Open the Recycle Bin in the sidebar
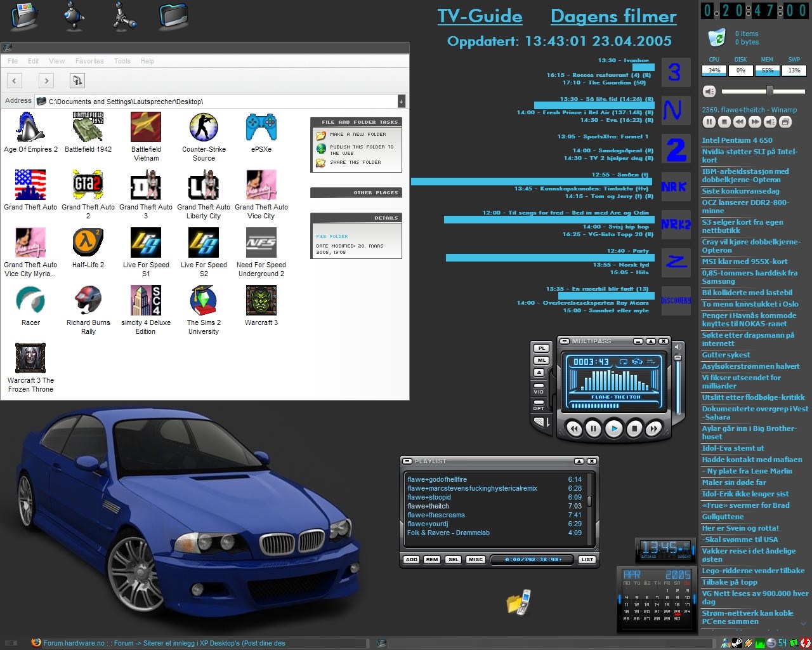 (716, 37)
